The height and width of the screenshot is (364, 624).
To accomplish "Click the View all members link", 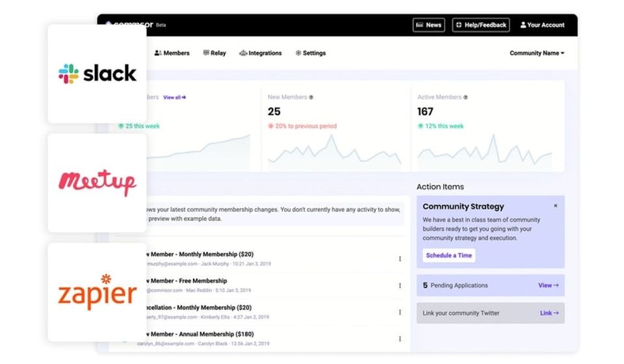I will tap(174, 97).
